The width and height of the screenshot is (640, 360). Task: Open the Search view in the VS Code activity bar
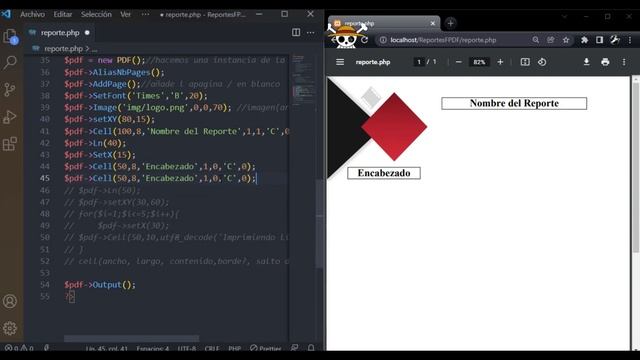(10, 62)
